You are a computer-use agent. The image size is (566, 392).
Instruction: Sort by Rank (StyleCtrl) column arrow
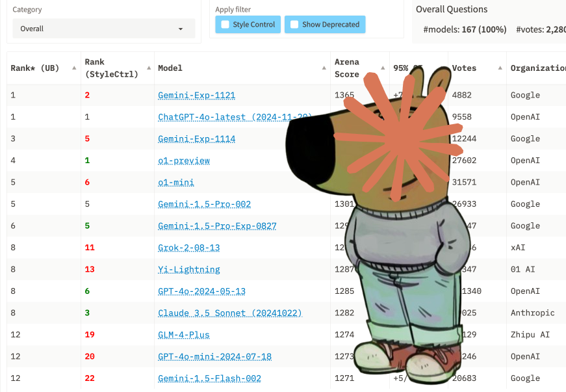tap(149, 68)
